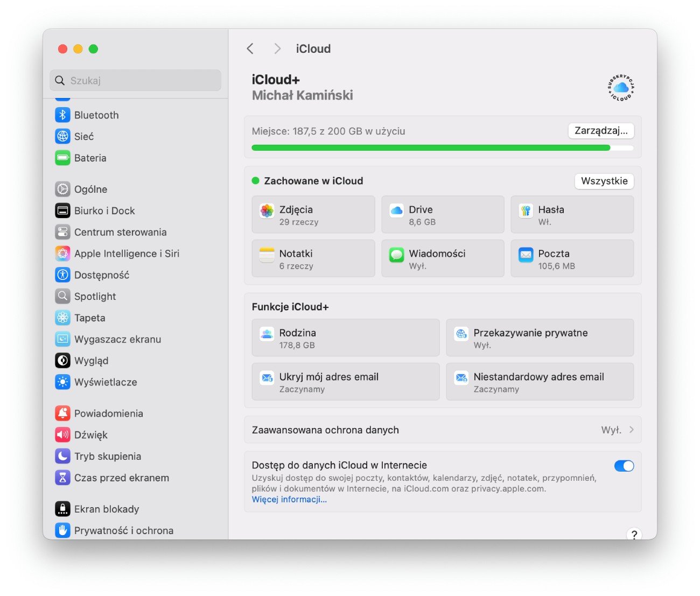
Task: Click the Rodzina family sharing icon
Action: click(x=267, y=334)
